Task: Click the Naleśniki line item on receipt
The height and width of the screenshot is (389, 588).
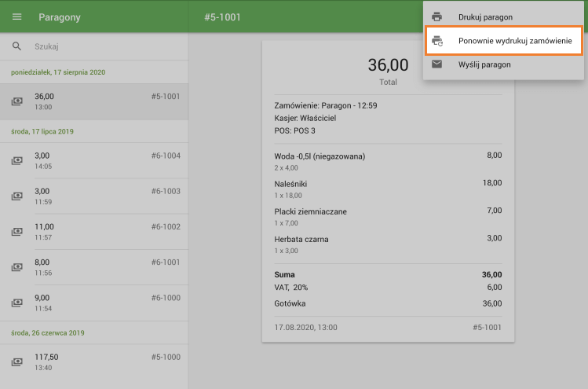Action: pyautogui.click(x=291, y=183)
